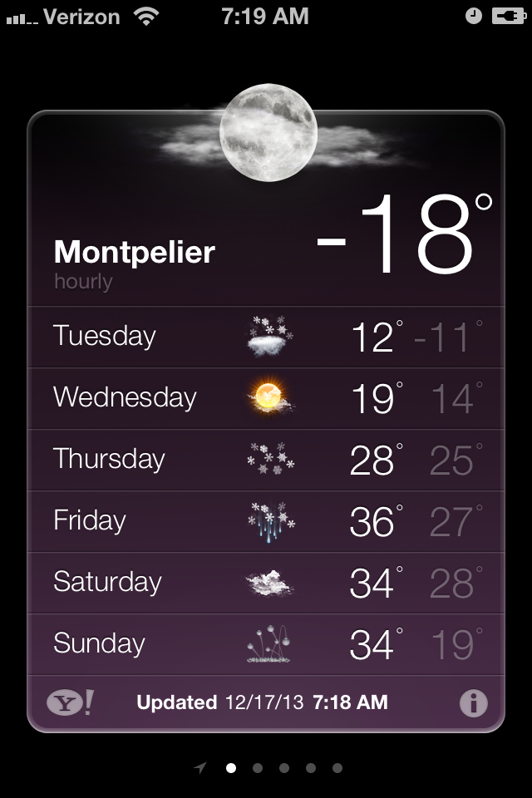Toggle the hourly forecast view
Viewport: 532px width, 798px height.
83,282
